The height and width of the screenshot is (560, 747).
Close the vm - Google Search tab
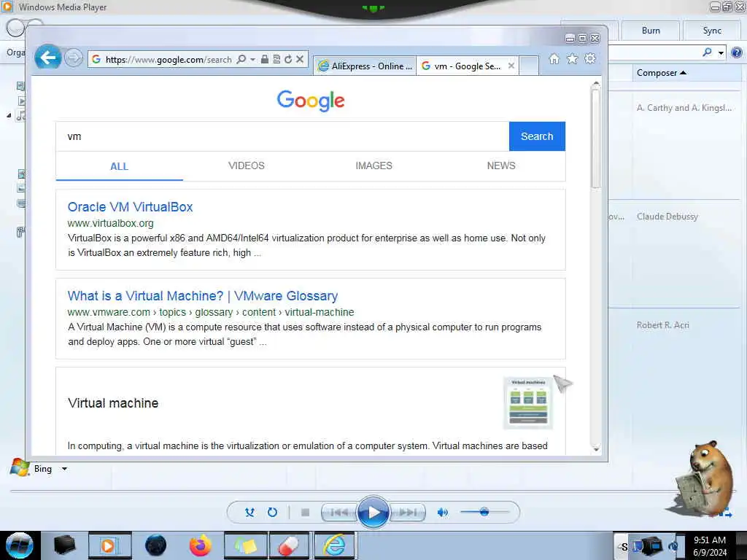(511, 66)
